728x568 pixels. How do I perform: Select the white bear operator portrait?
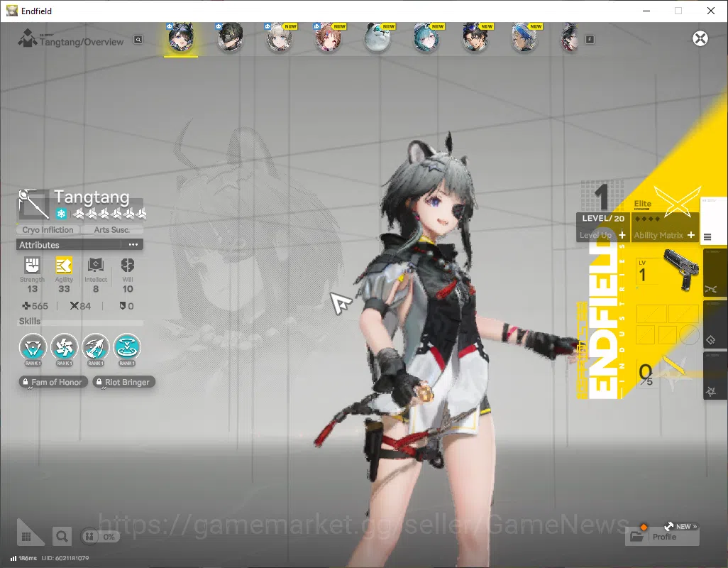pyautogui.click(x=377, y=37)
